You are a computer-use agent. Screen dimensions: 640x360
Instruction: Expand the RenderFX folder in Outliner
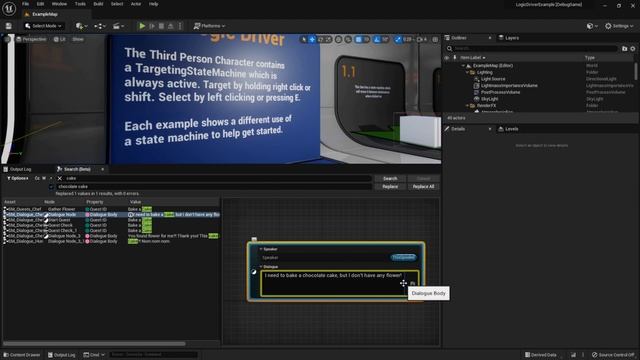point(467,105)
